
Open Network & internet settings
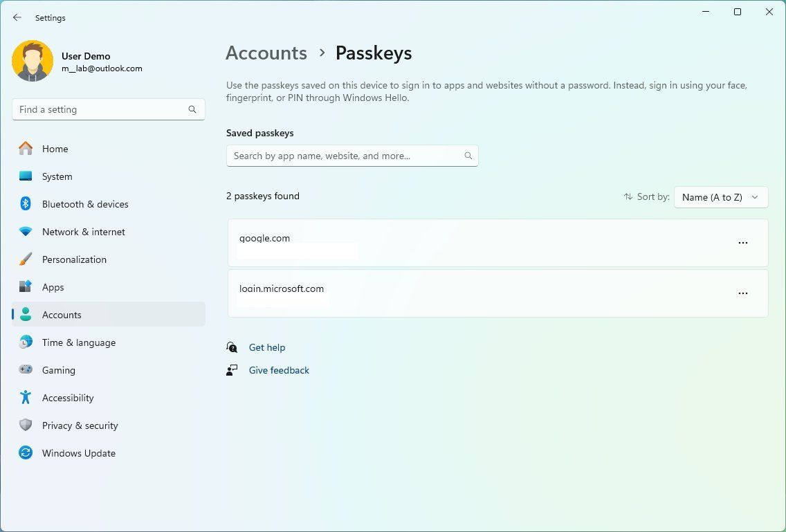pyautogui.click(x=83, y=232)
